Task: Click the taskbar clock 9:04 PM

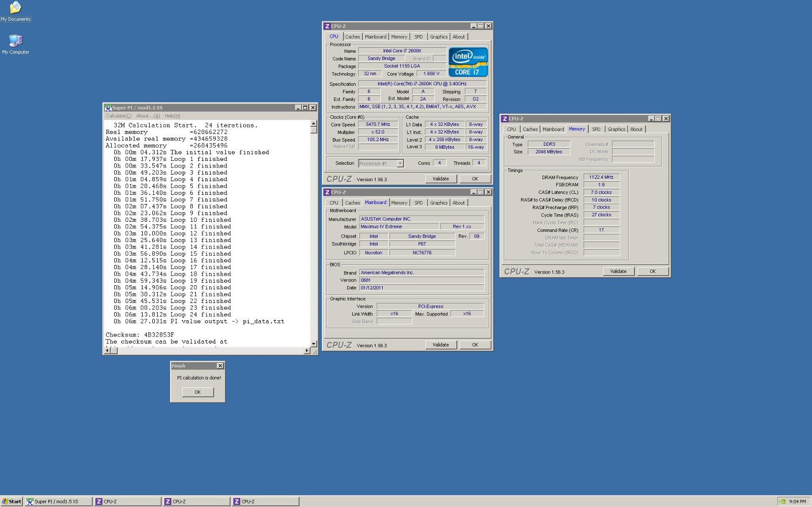Action: (798, 501)
